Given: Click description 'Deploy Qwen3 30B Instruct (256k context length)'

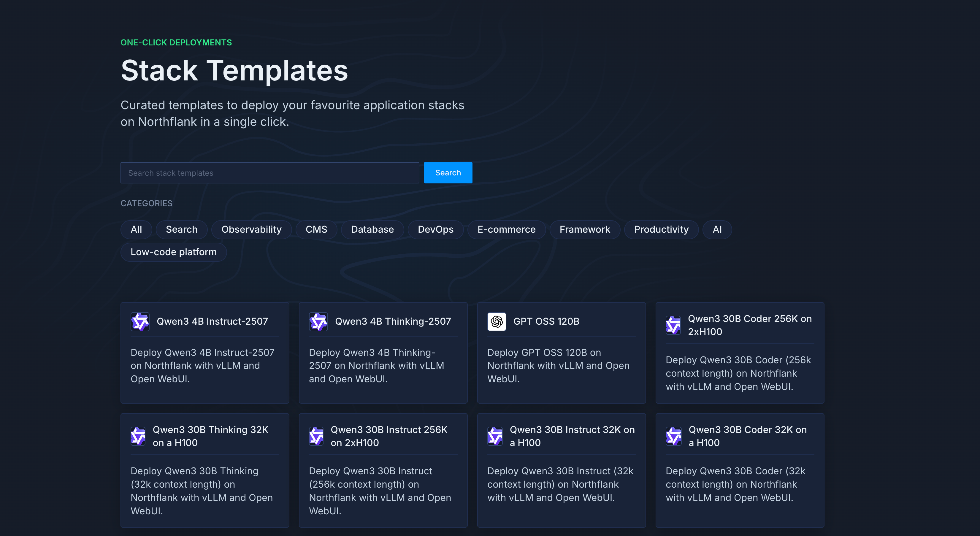Looking at the screenshot, I should pyautogui.click(x=380, y=491).
